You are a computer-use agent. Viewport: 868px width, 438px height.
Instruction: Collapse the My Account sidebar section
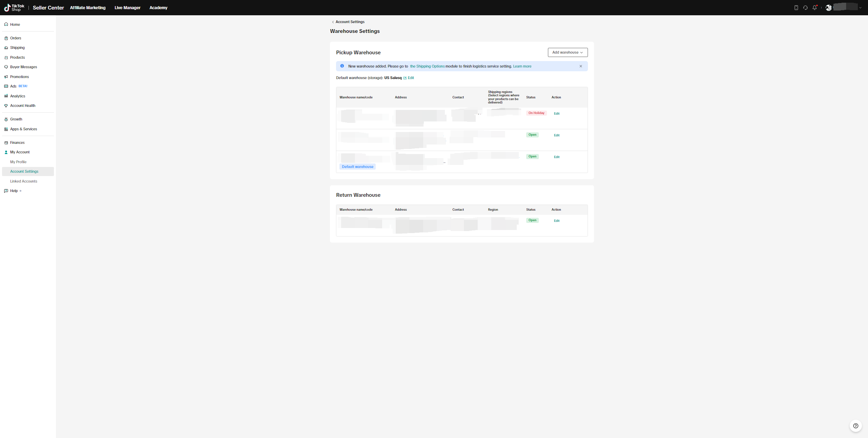[x=20, y=152]
